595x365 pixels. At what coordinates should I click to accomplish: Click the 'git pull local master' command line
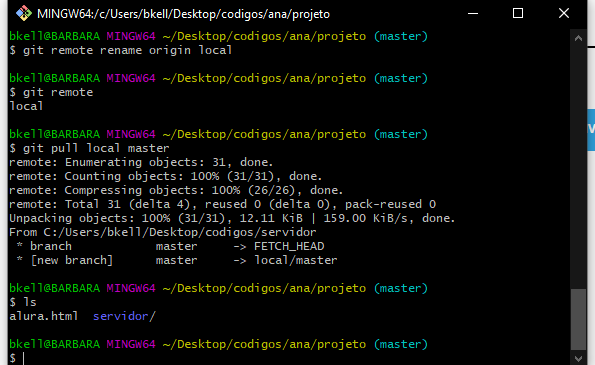pyautogui.click(x=89, y=148)
